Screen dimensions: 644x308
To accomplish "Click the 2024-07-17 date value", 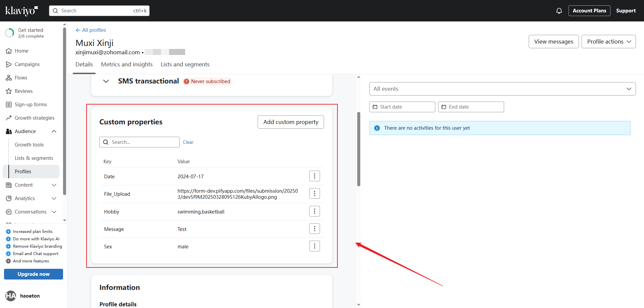I will click(191, 177).
